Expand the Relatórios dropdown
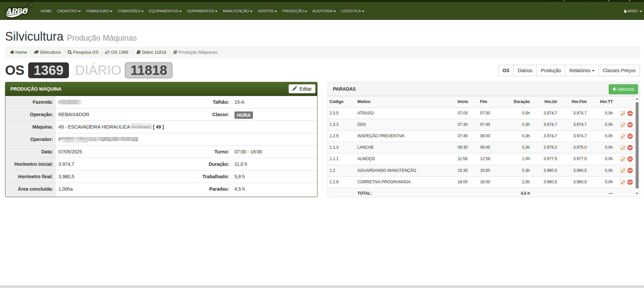Viewport: 644px width, 288px height. 582,70
